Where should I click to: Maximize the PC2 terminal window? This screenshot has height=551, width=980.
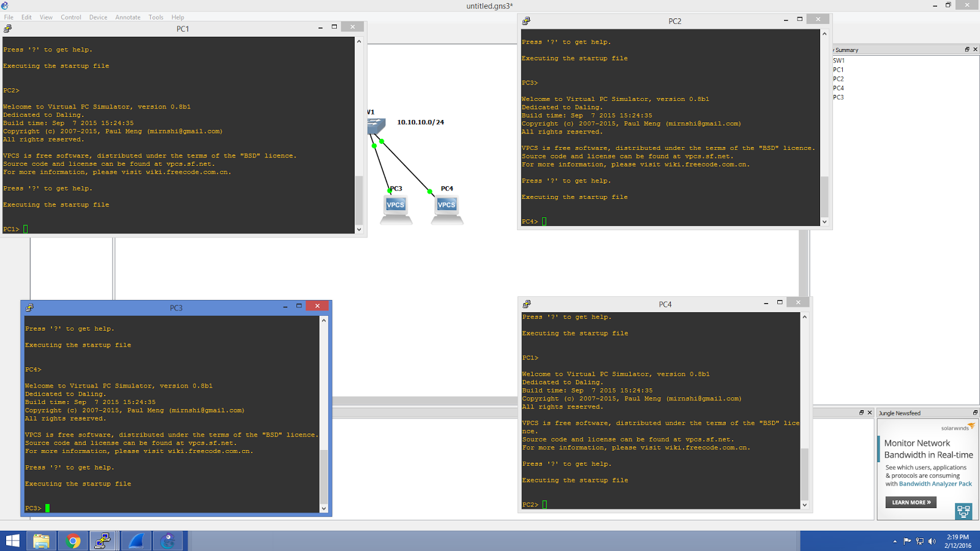coord(800,20)
